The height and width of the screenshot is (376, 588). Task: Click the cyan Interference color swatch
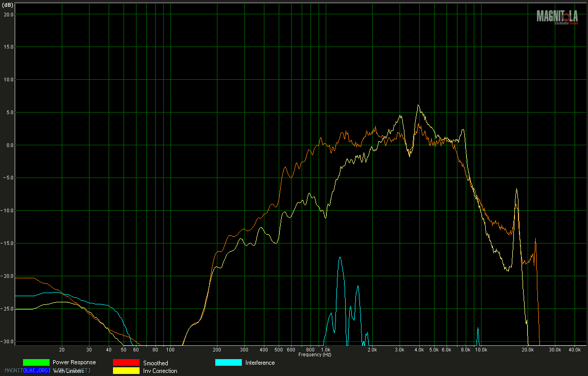click(x=228, y=363)
